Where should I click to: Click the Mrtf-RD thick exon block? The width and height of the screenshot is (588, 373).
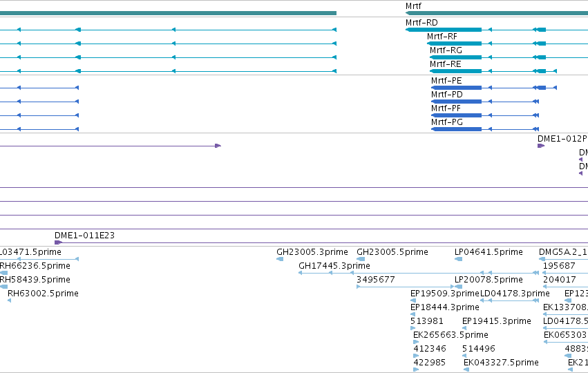click(444, 30)
